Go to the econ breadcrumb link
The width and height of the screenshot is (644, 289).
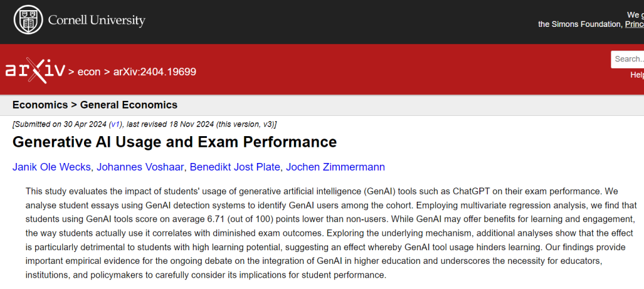89,72
